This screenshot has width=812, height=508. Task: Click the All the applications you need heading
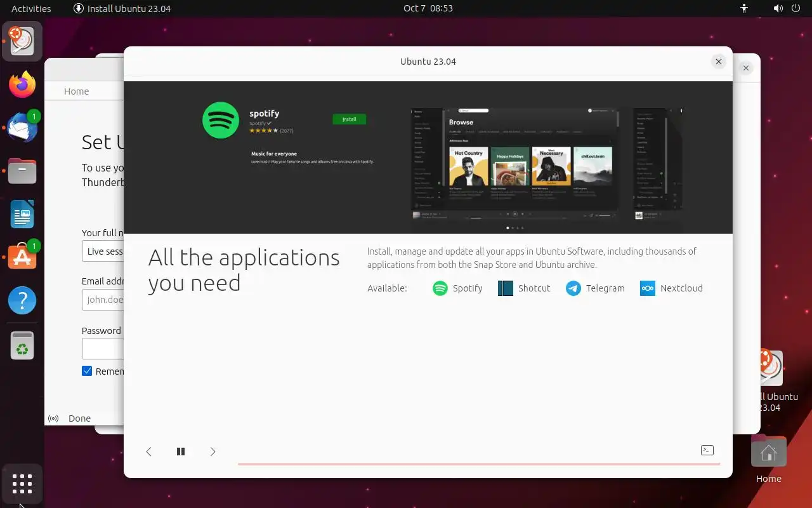244,270
